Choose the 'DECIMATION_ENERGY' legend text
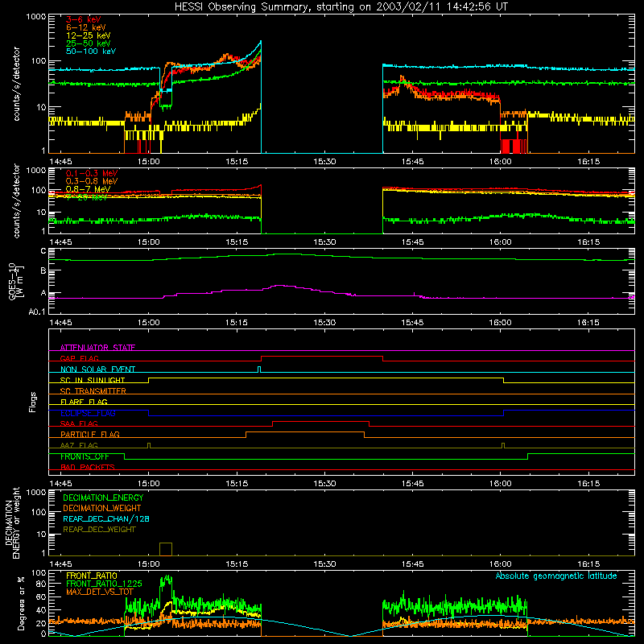The height and width of the screenshot is (644, 644). coord(103,497)
